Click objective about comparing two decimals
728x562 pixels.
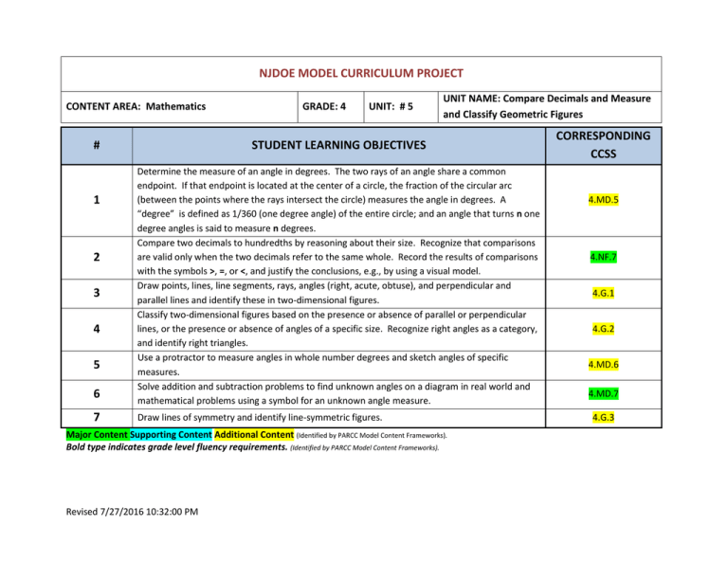pyautogui.click(x=337, y=257)
